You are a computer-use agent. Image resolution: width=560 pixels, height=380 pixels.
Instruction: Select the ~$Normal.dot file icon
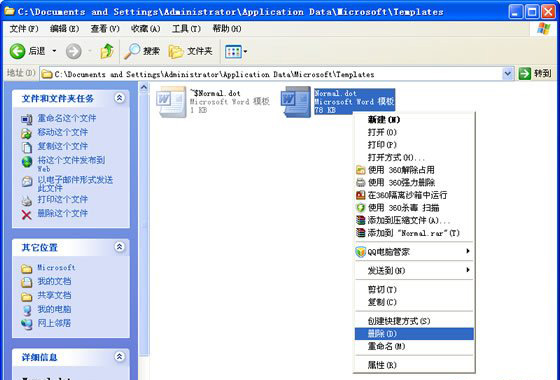point(171,102)
